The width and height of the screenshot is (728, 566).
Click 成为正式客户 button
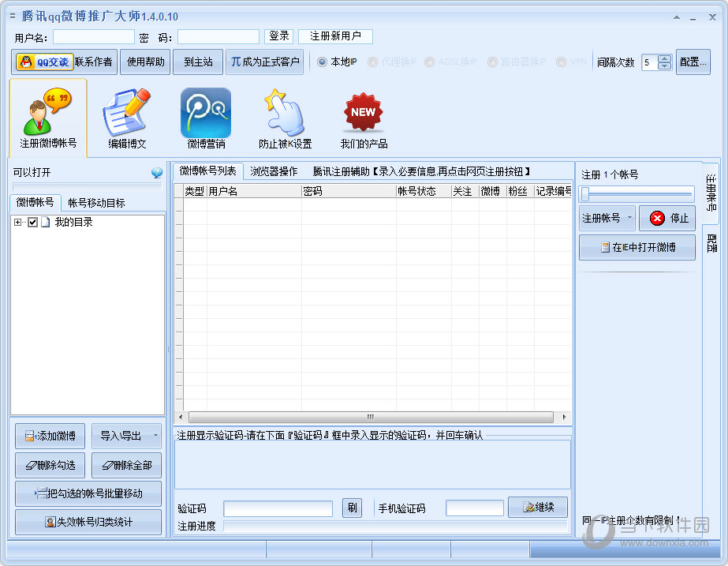(265, 62)
